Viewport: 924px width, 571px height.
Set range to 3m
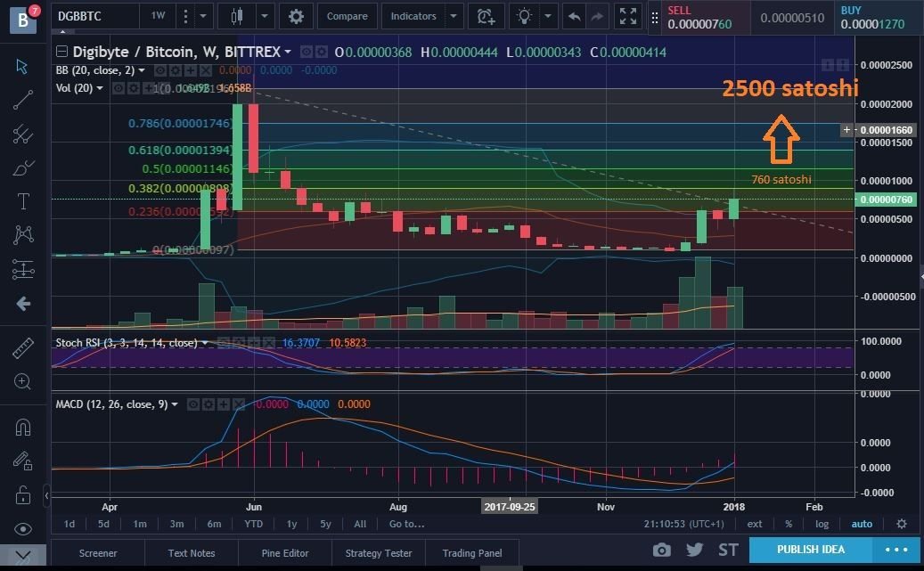pos(176,524)
